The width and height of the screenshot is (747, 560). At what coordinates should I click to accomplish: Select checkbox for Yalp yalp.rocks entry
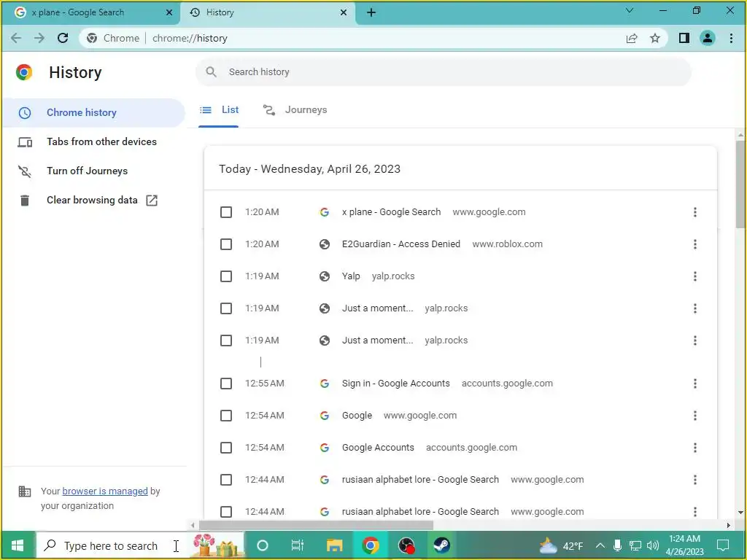coord(226,276)
